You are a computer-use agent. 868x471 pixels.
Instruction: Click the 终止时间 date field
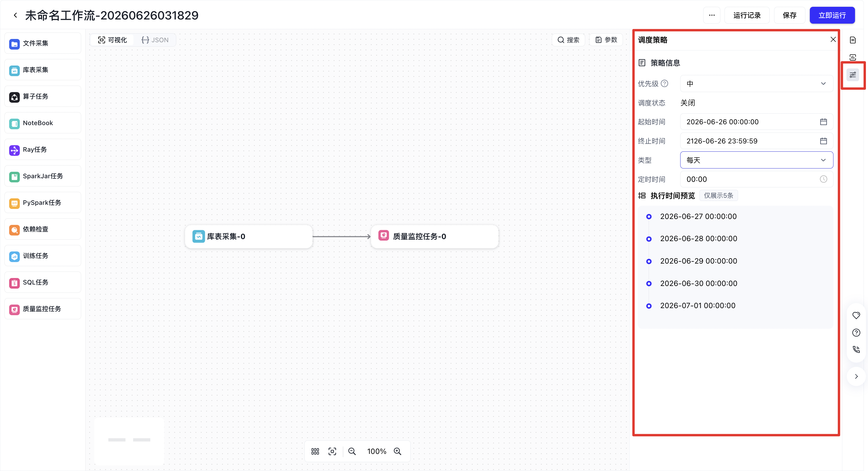[x=756, y=141]
